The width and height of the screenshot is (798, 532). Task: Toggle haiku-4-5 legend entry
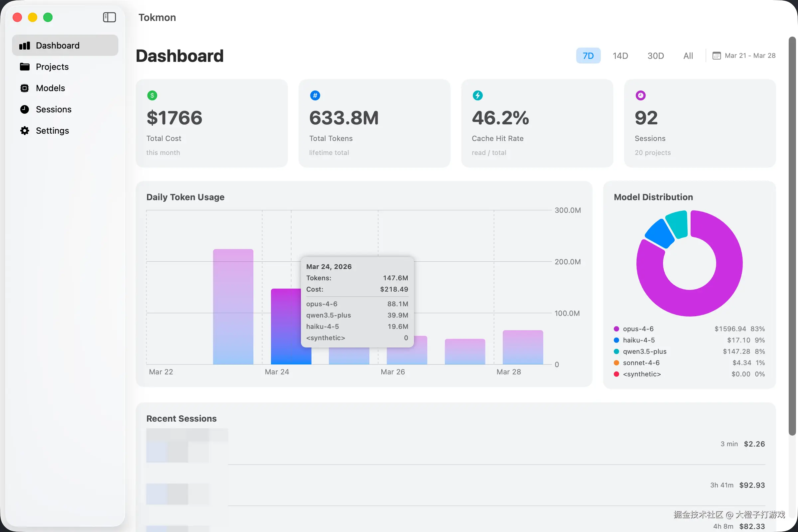pos(638,340)
